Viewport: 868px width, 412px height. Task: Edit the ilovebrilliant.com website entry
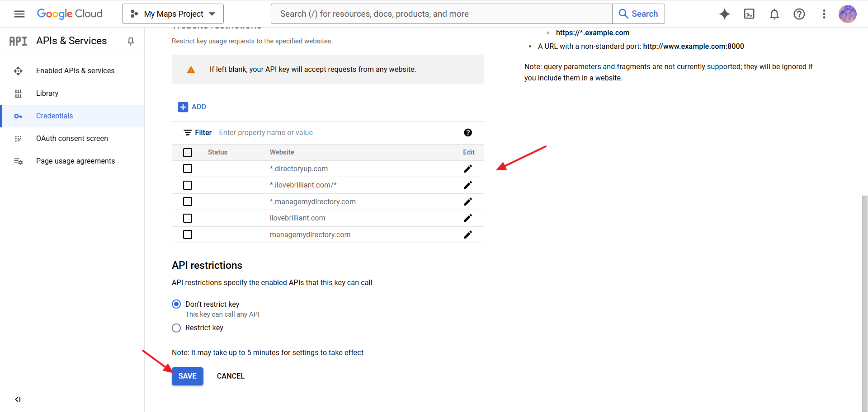468,218
